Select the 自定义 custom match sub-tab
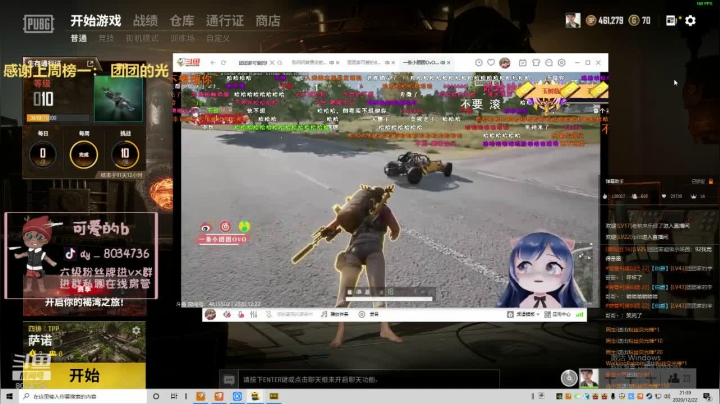This screenshot has width=720, height=404. click(218, 38)
